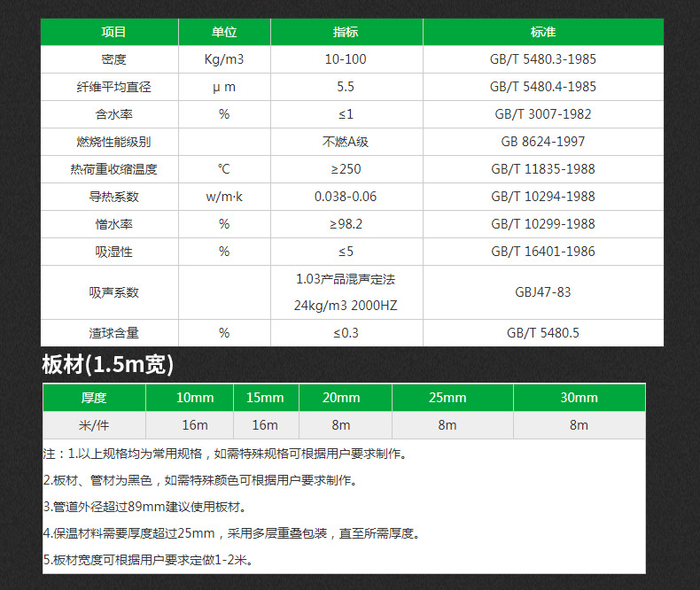
Task: Click the 30mm thickness column header
Action: 579,398
